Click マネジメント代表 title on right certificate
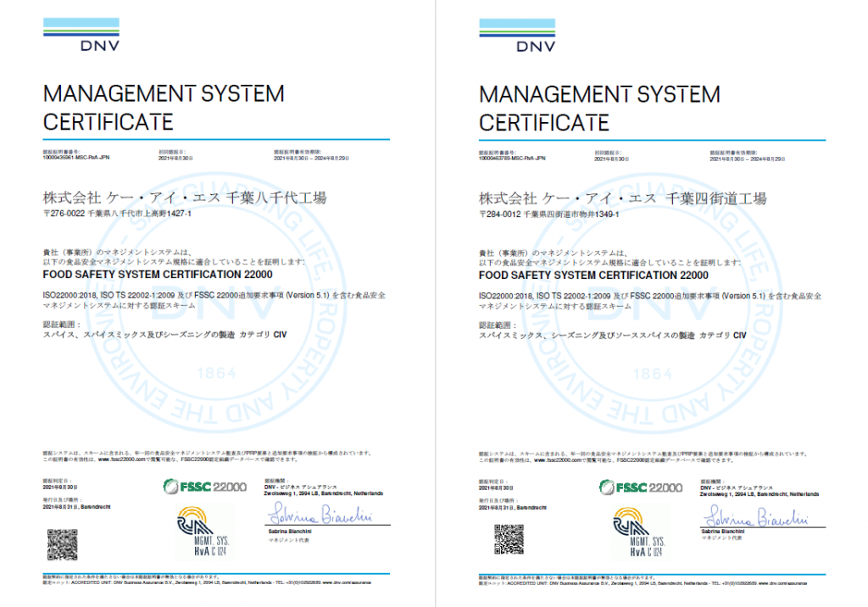The width and height of the screenshot is (868, 607). [x=721, y=537]
